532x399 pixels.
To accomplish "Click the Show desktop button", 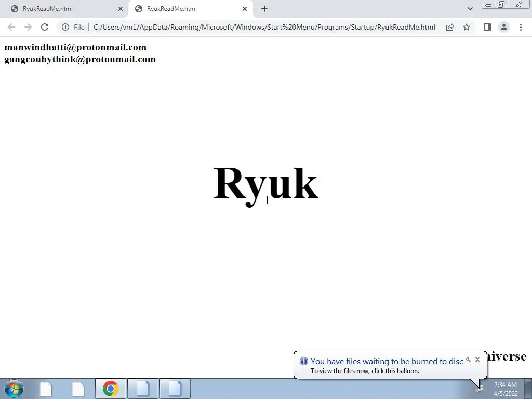I will (528, 389).
